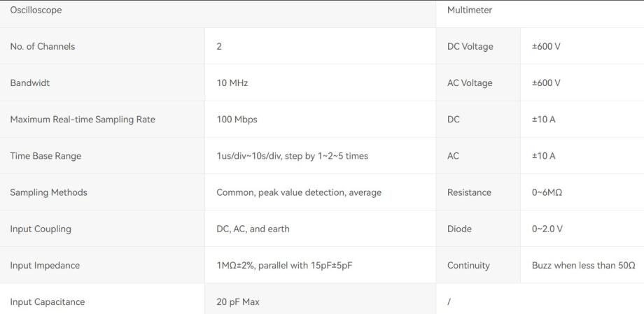Click the Multimeter header cell
Screen dimensions: 644x314
pos(469,10)
